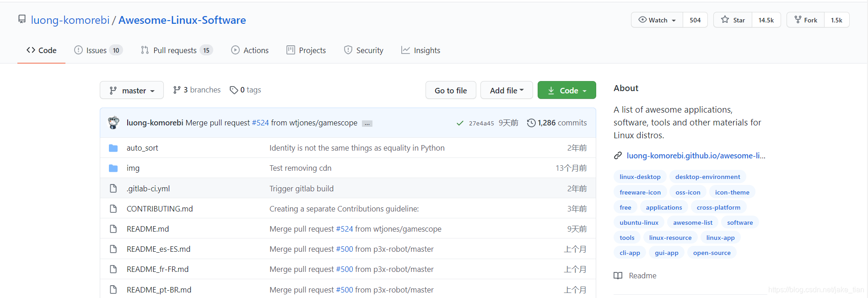Click the Go to file button
The width and height of the screenshot is (868, 298).
[451, 91]
